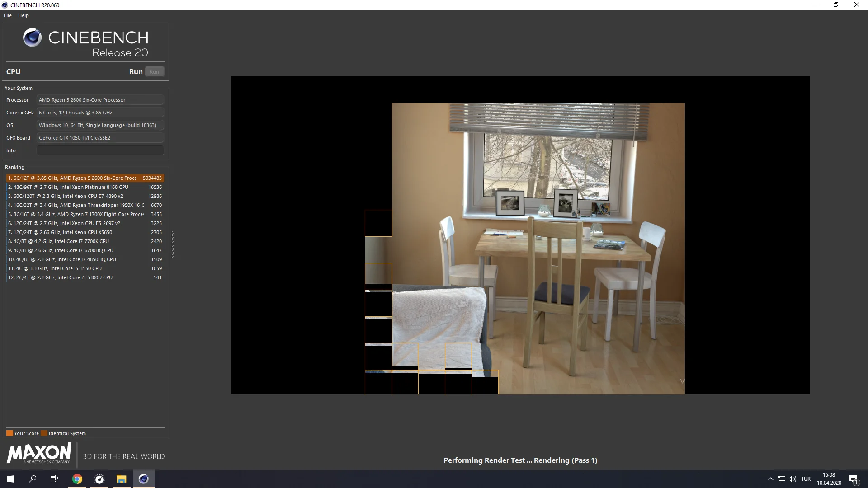
Task: Click the Identical System color swatch
Action: pos(44,433)
